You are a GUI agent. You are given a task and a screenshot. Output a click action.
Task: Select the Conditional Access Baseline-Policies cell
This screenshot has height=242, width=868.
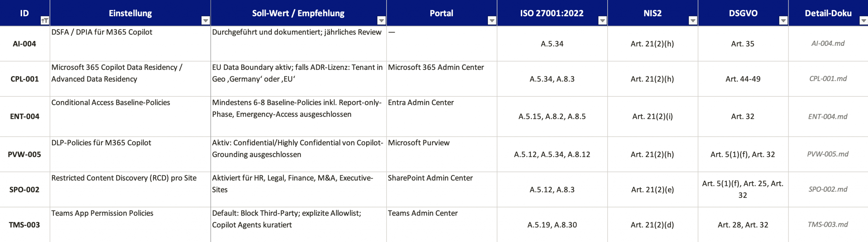[130, 117]
